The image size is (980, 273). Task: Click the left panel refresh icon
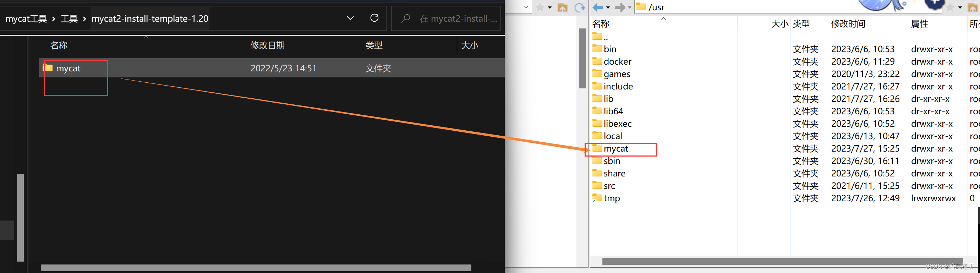579,7
